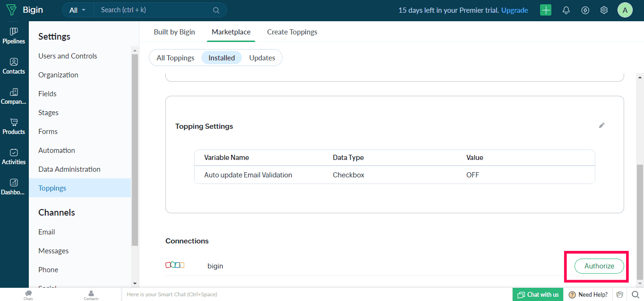Focus the Smart Chat input field
The height and width of the screenshot is (301, 644).
(x=317, y=294)
